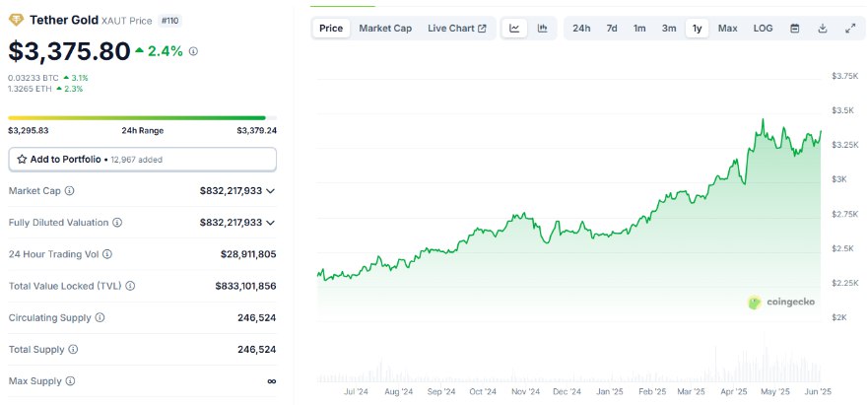868x405 pixels.
Task: Expand the chart to fullscreen
Action: [850, 29]
